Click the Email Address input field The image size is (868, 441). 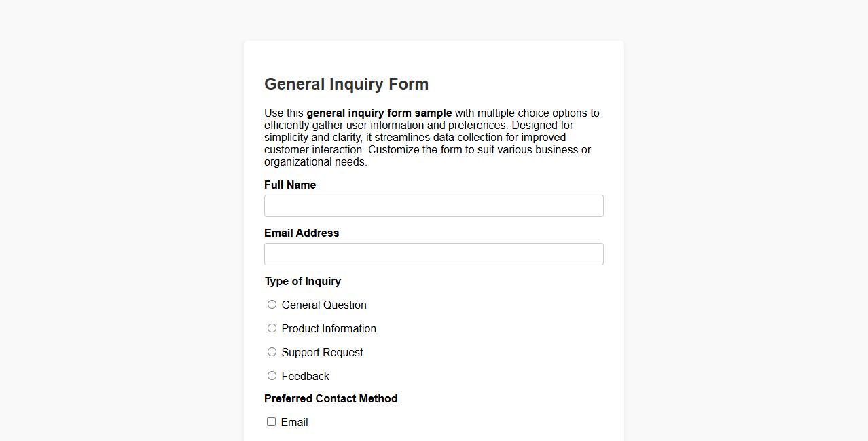433,254
